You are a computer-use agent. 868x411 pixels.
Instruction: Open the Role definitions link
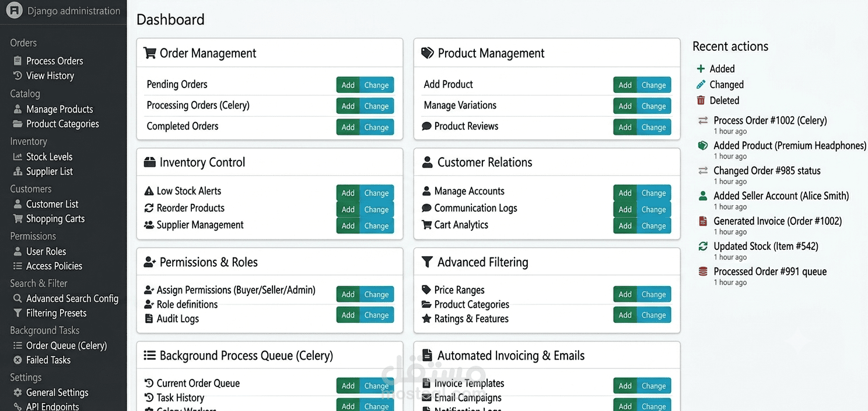point(187,304)
